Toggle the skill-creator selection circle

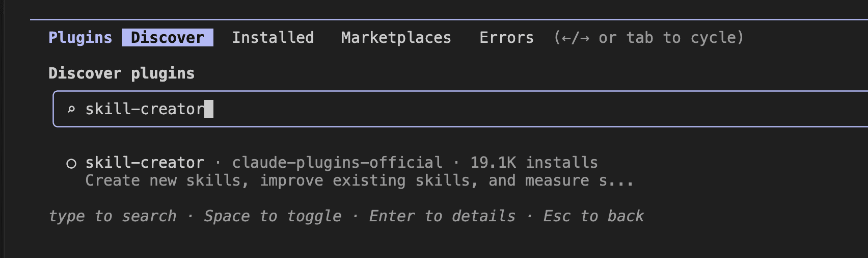(71, 163)
